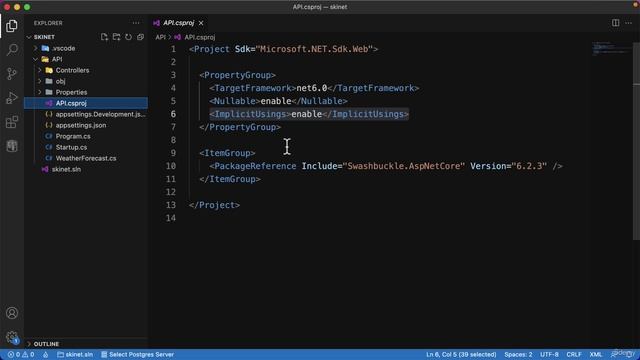Collapse all folders in Explorer
The image size is (640, 360).
coord(140,37)
